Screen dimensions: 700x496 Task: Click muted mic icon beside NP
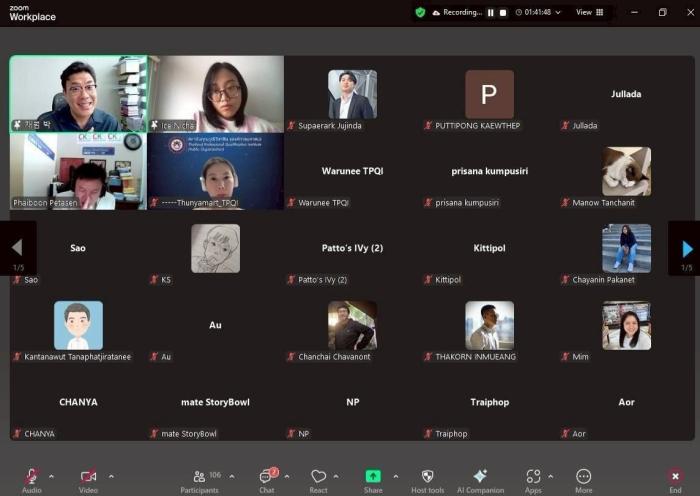(x=291, y=433)
